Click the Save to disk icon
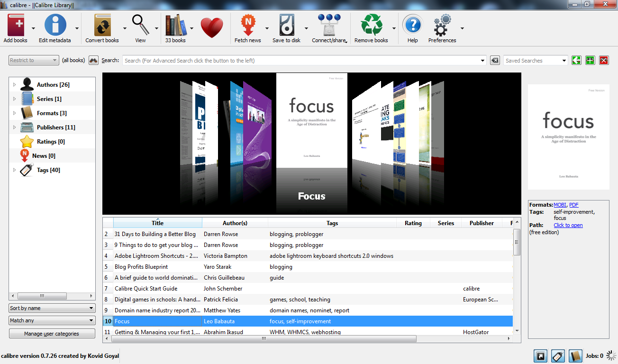Viewport: 618px width, 364px height. pos(287,25)
